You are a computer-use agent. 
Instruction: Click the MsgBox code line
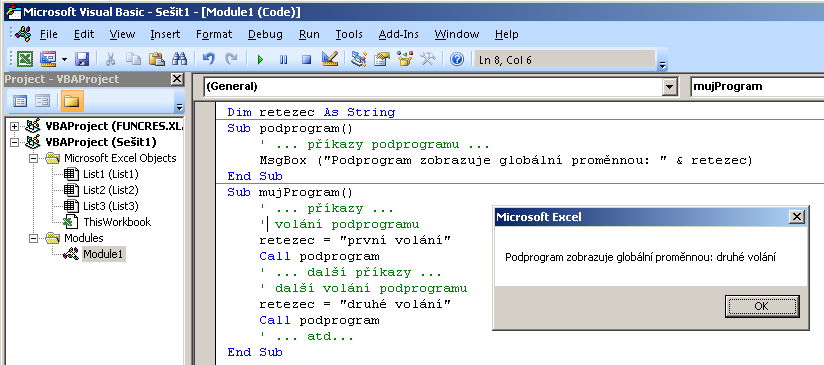click(506, 161)
